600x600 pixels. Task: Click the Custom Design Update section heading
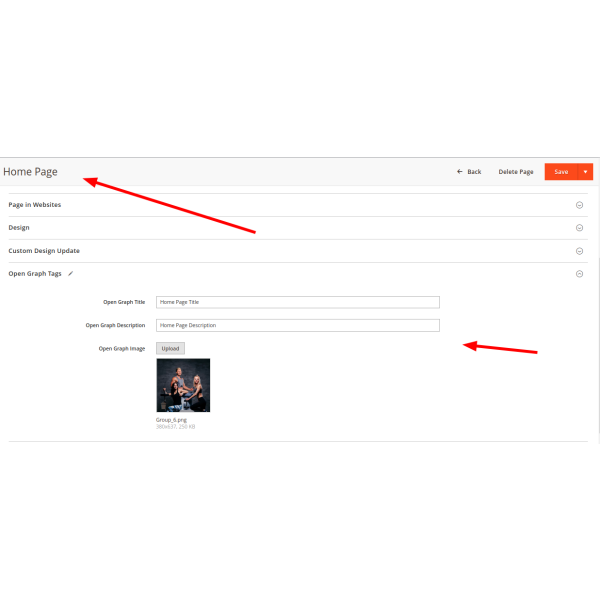[x=44, y=251]
